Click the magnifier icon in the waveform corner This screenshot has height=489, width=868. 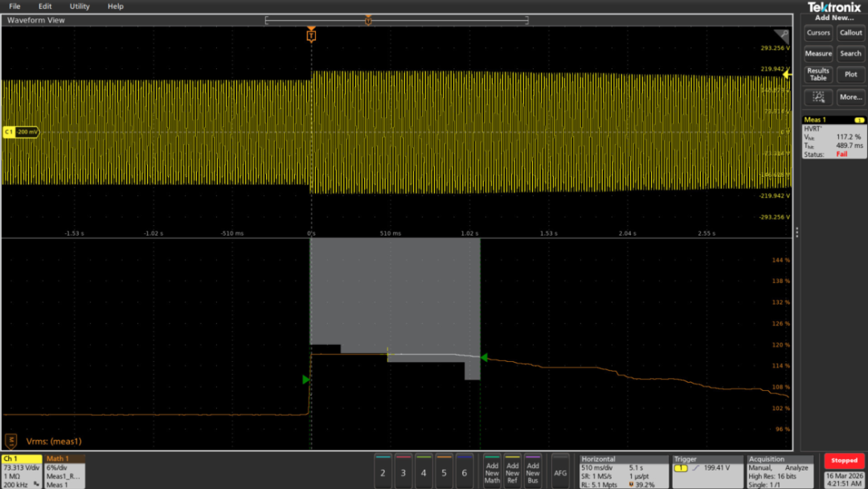click(x=782, y=36)
